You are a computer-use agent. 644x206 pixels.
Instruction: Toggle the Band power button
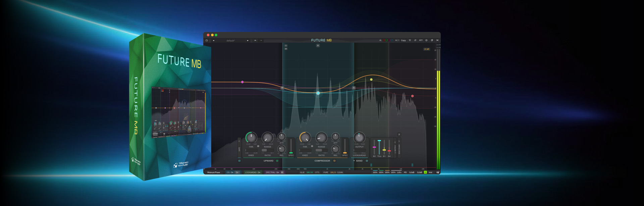click(367, 161)
